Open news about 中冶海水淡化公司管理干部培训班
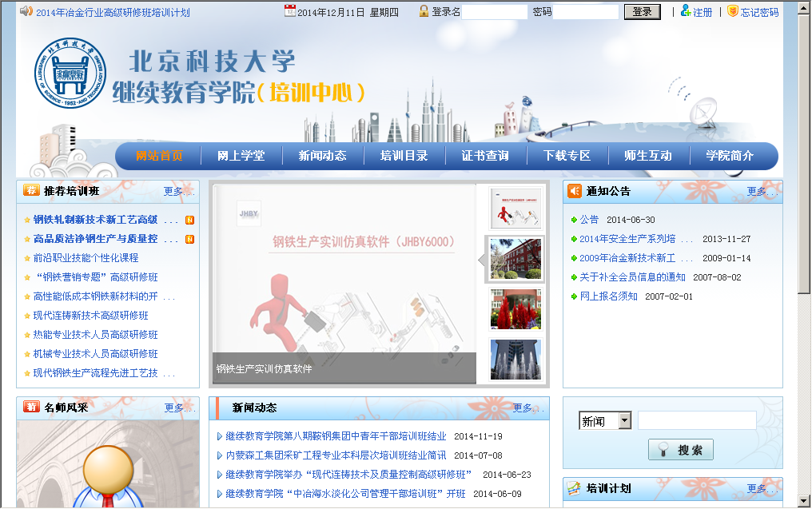 pyautogui.click(x=345, y=494)
